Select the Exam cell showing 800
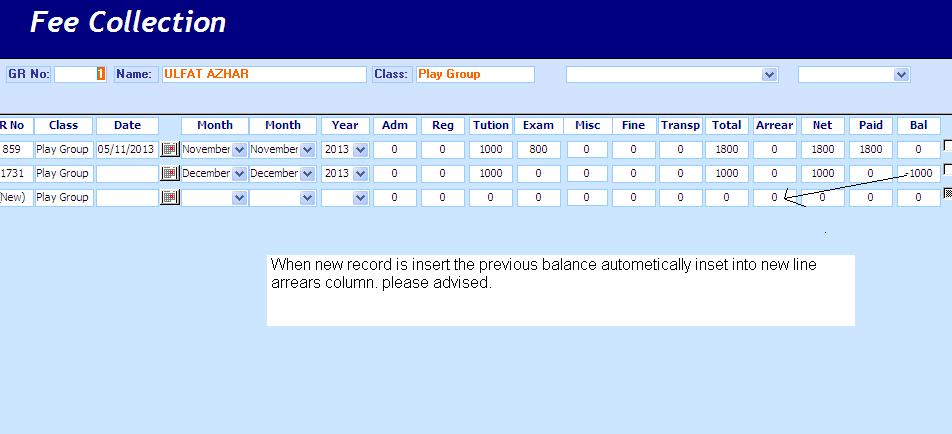This screenshot has height=434, width=952. pos(539,149)
